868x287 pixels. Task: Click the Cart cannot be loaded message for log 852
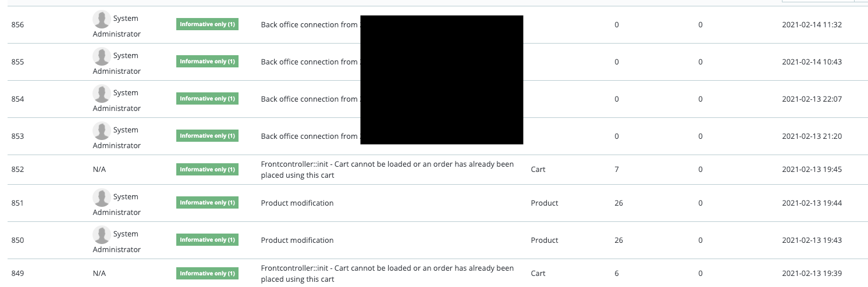(387, 170)
